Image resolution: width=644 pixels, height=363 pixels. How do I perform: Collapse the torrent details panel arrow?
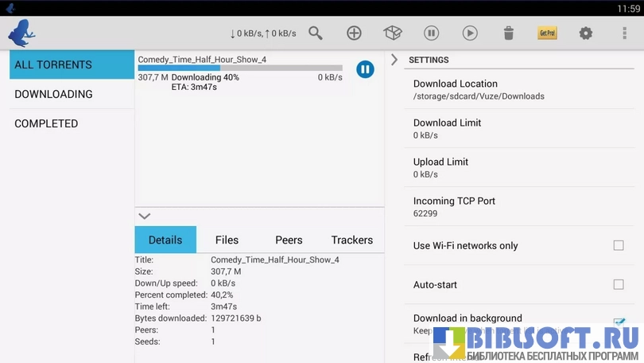pyautogui.click(x=144, y=216)
